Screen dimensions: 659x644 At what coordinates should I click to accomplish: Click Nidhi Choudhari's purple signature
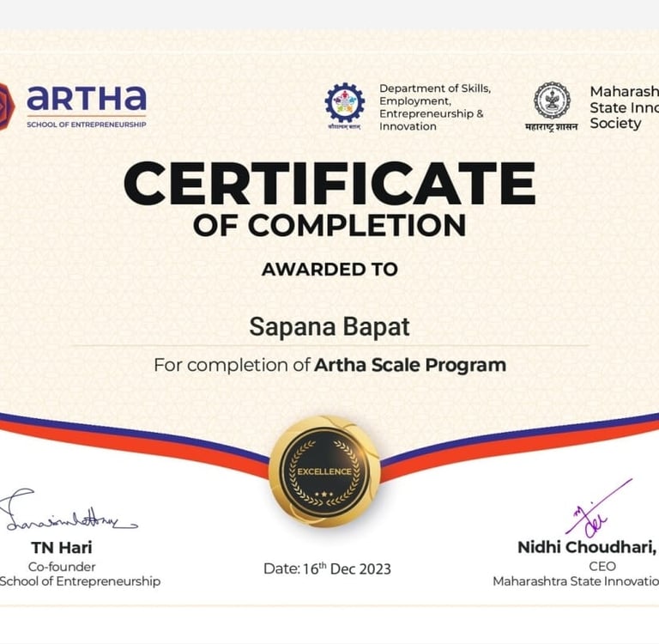pos(598,508)
